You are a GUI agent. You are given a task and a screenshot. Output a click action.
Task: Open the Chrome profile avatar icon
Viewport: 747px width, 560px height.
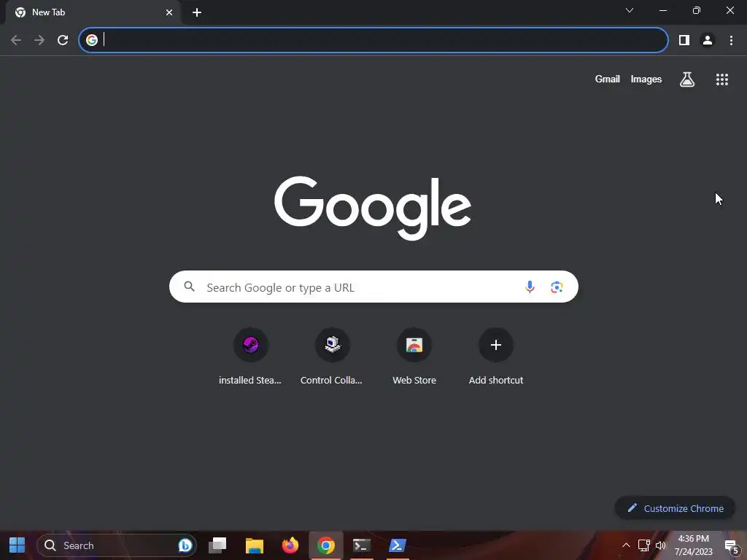(708, 40)
